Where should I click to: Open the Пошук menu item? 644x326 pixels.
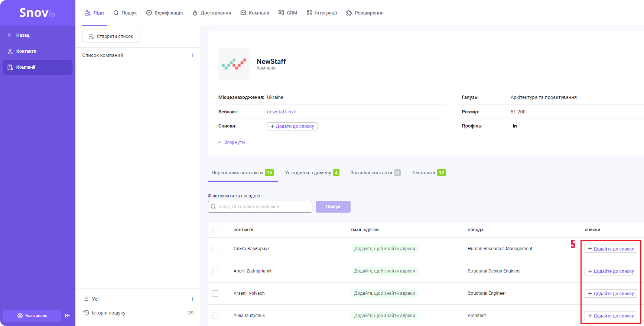pyautogui.click(x=125, y=13)
